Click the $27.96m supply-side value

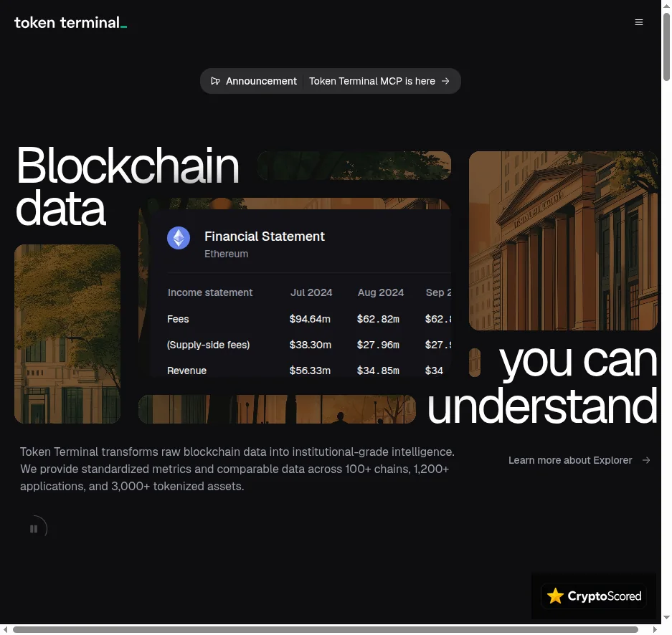(378, 345)
